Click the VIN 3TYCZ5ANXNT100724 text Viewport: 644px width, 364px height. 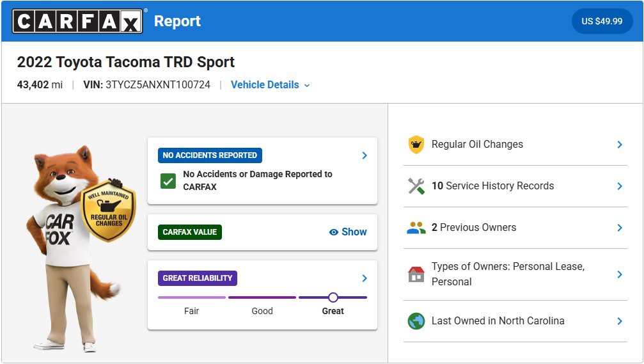click(x=146, y=84)
